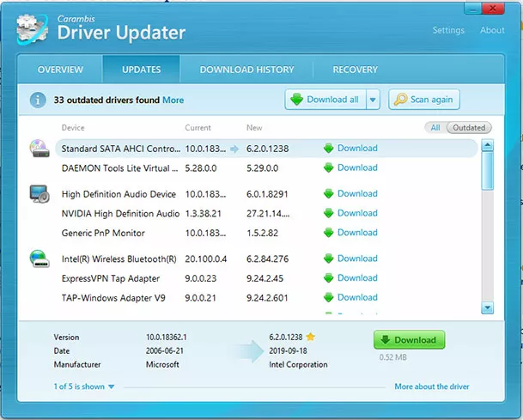Click the Intel Corporation manufacturer text
The width and height of the screenshot is (523, 420).
[x=298, y=364]
